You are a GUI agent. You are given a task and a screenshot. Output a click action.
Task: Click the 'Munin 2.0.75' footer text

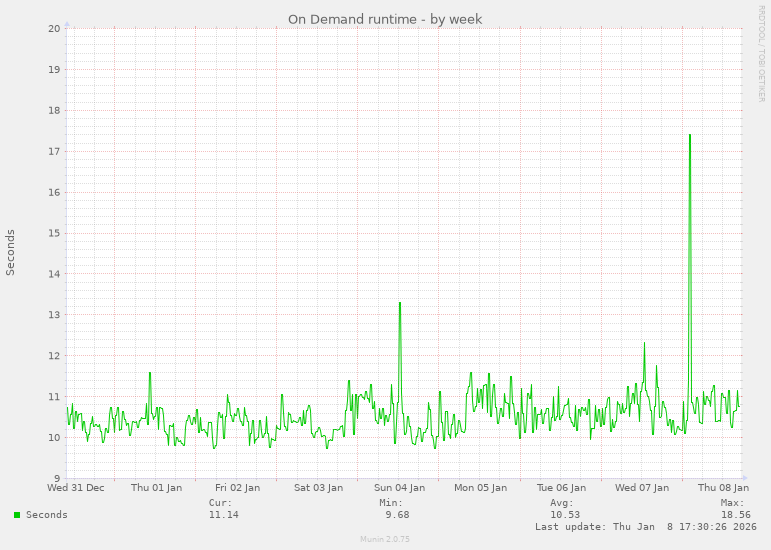385,539
